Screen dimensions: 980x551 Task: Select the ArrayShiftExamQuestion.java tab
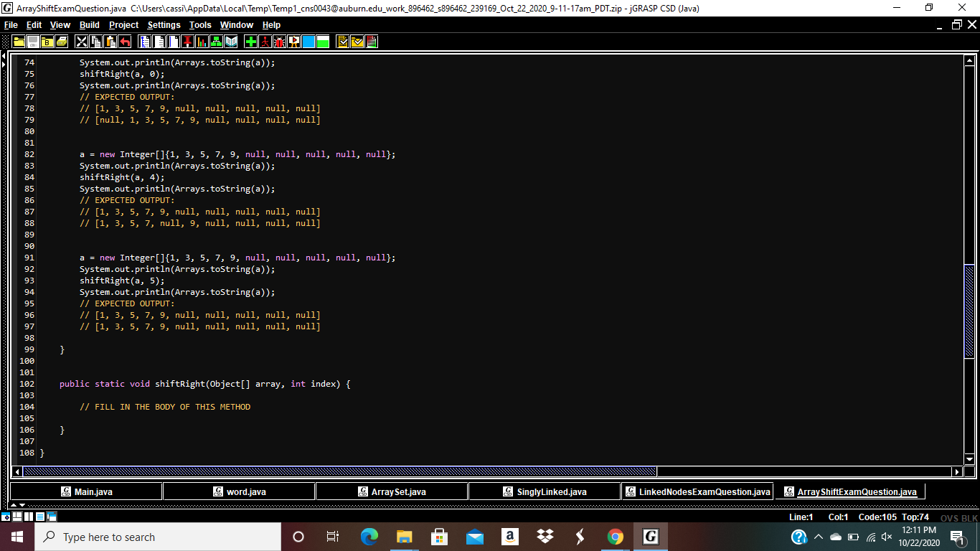(850, 491)
